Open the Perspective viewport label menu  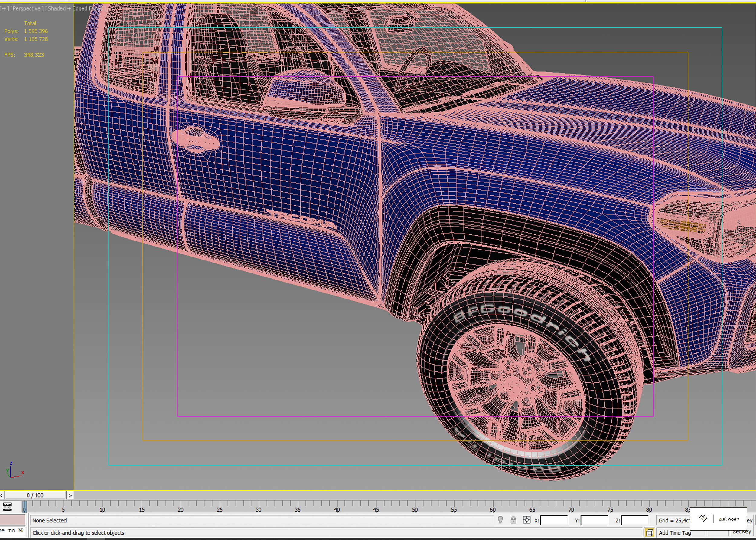27,8
